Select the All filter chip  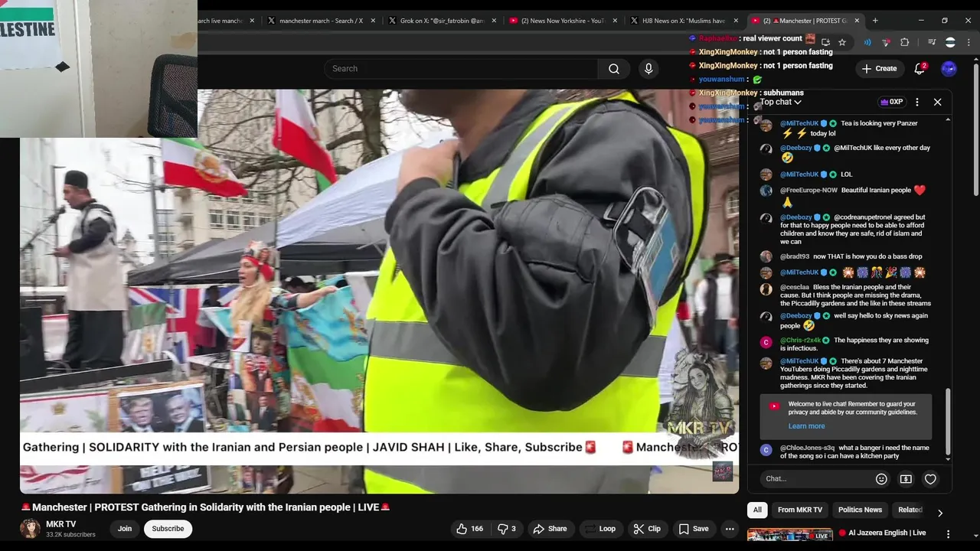pyautogui.click(x=757, y=510)
